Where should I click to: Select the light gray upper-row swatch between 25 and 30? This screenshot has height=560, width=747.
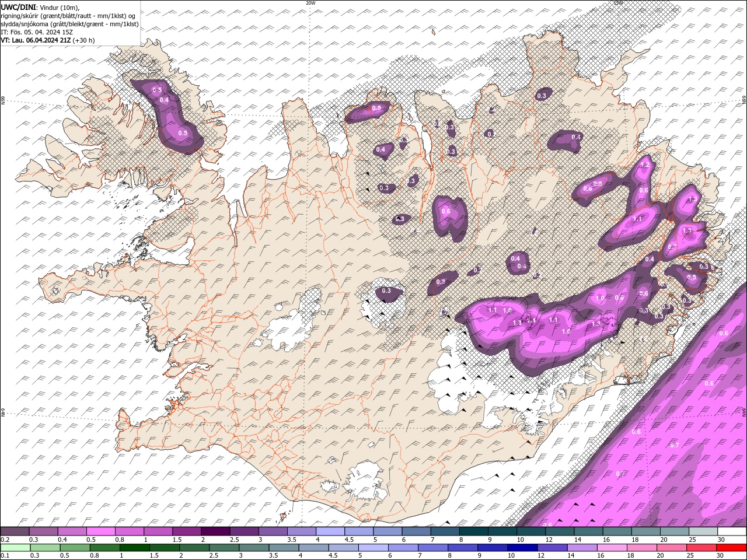tap(703, 531)
